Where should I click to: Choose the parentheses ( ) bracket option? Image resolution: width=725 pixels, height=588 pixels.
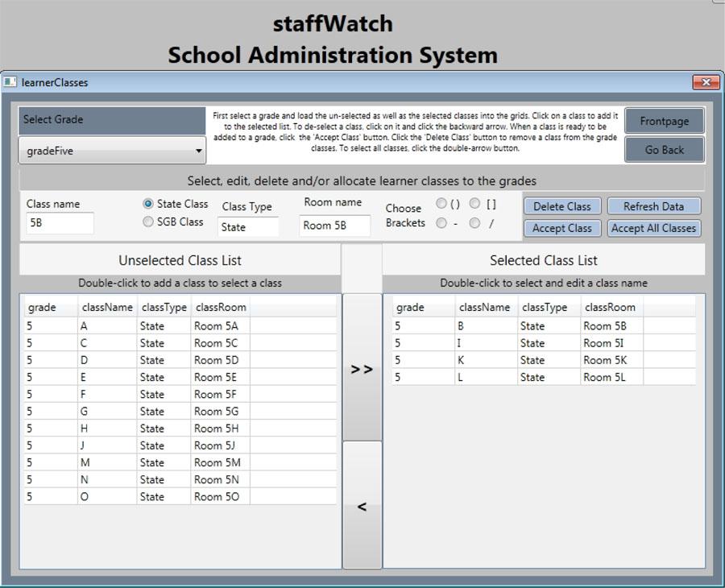[x=441, y=205]
